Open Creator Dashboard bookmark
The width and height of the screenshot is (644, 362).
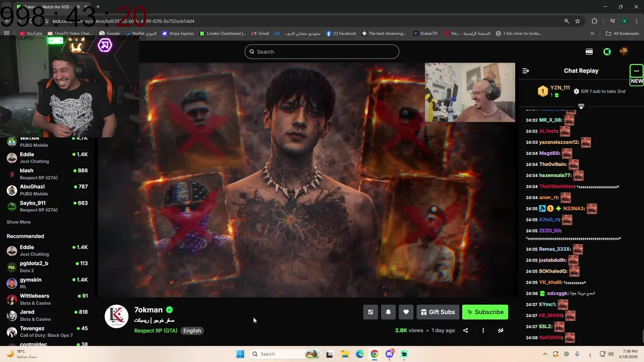click(222, 34)
